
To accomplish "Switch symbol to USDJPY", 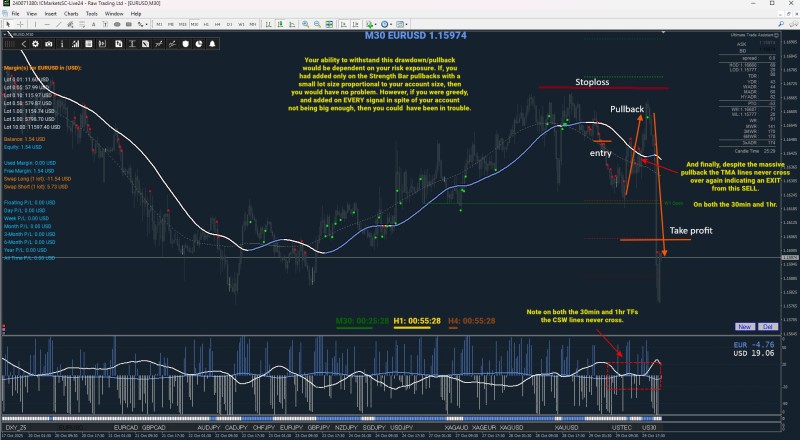I will tap(402, 427).
